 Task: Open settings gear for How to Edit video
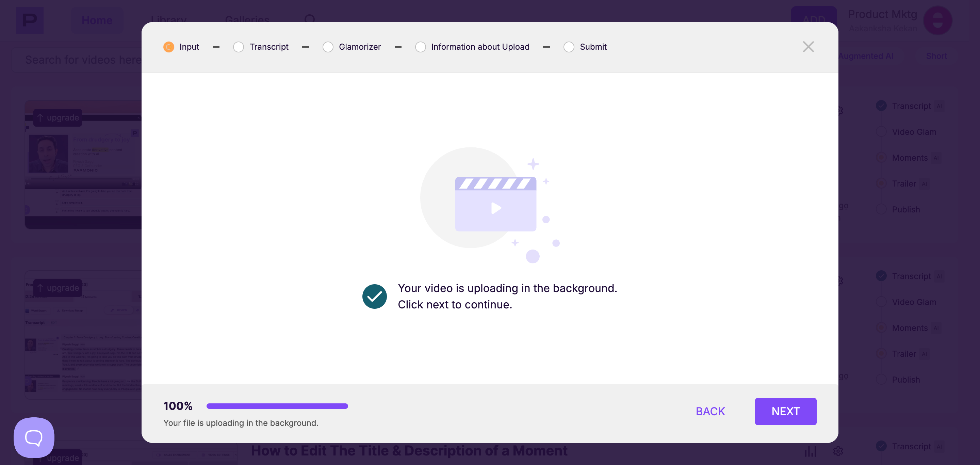click(x=838, y=451)
